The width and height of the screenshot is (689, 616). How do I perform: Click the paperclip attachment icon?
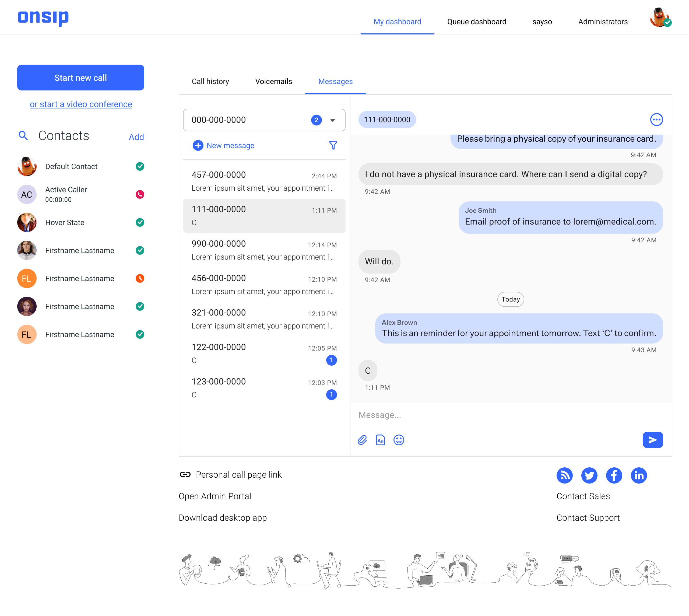363,440
